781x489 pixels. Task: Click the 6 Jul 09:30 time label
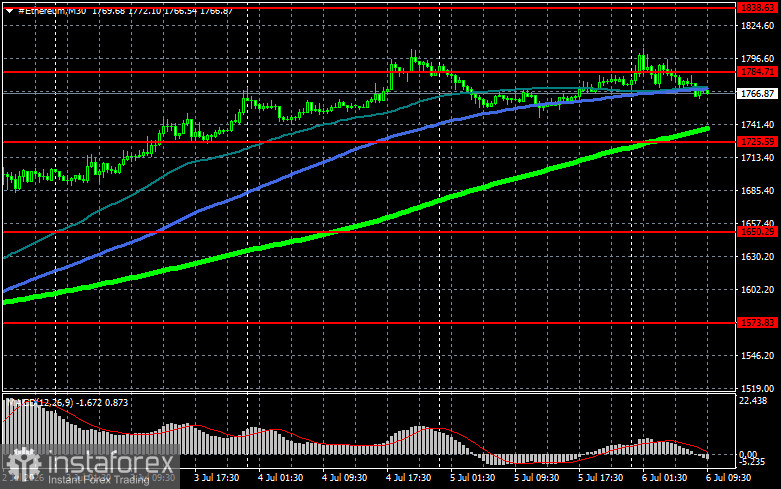point(728,478)
